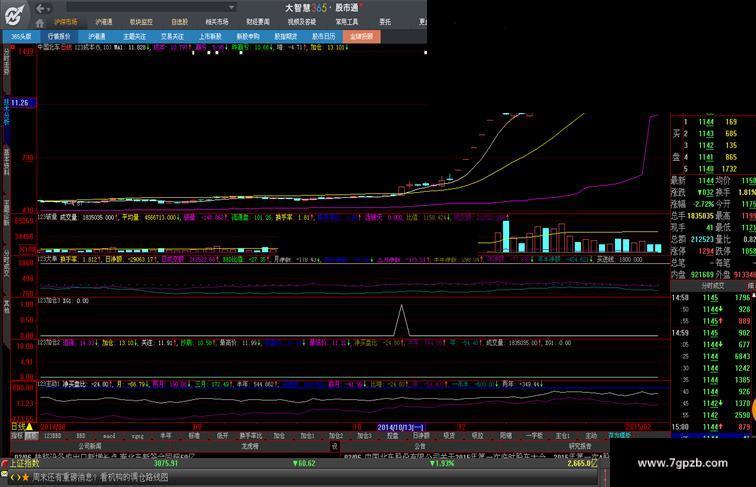The image size is (756, 487).
Task: Click the volume spike triangle in 加仓 panel
Action: (402, 320)
